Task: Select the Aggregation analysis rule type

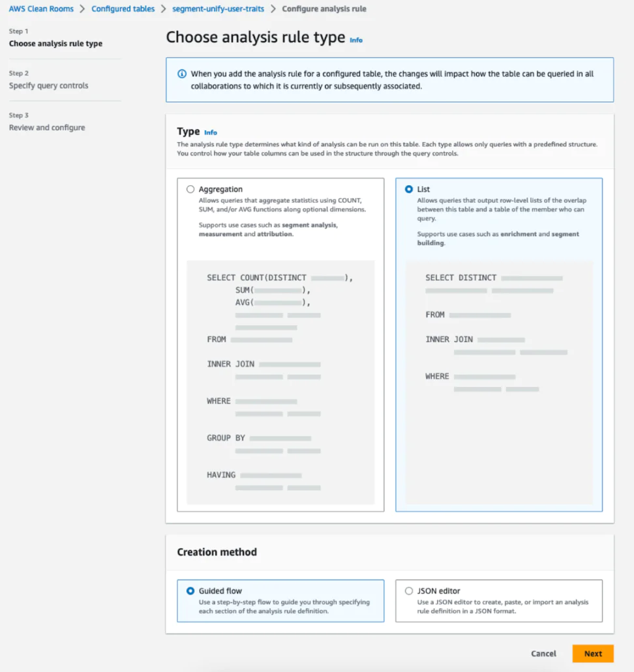Action: point(190,189)
